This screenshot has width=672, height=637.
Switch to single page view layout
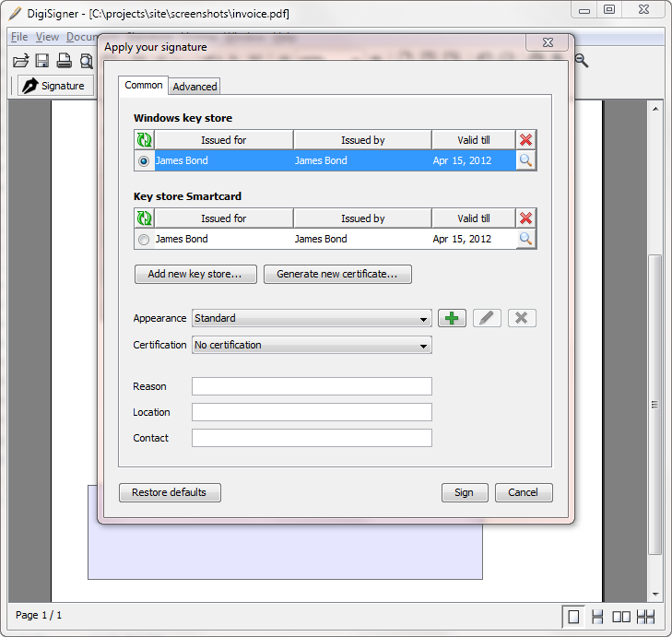coord(573,617)
